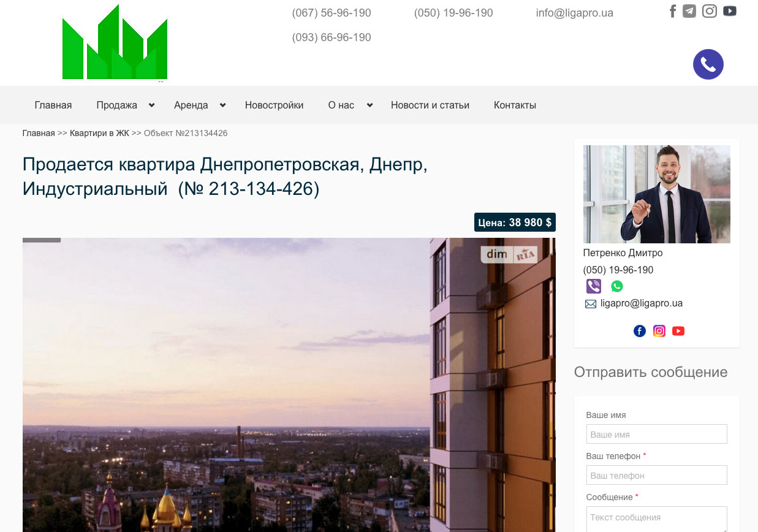This screenshot has height=532, width=758.
Task: Click the dim RIA badge on photo
Action: 509,254
